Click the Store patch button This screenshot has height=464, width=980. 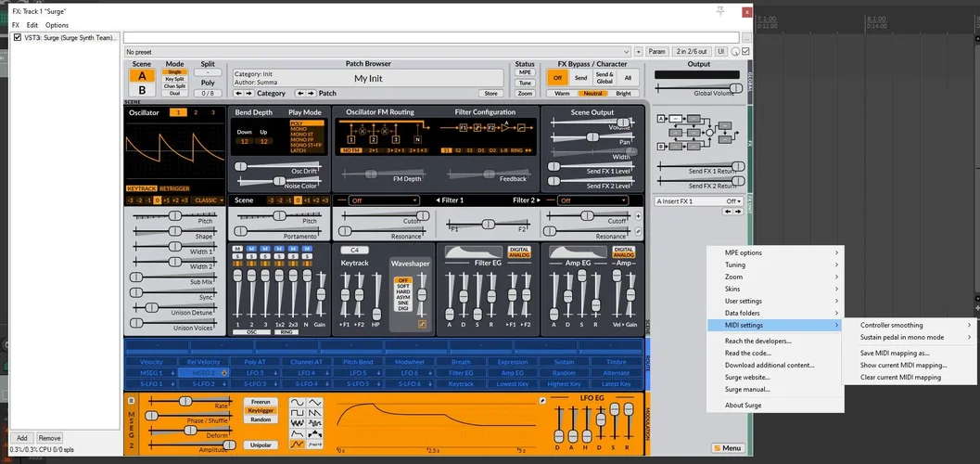(x=491, y=94)
